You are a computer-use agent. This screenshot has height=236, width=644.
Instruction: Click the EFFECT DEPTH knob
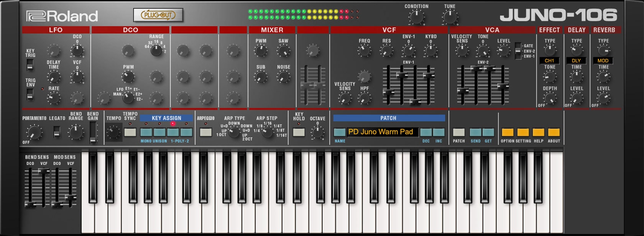click(550, 99)
